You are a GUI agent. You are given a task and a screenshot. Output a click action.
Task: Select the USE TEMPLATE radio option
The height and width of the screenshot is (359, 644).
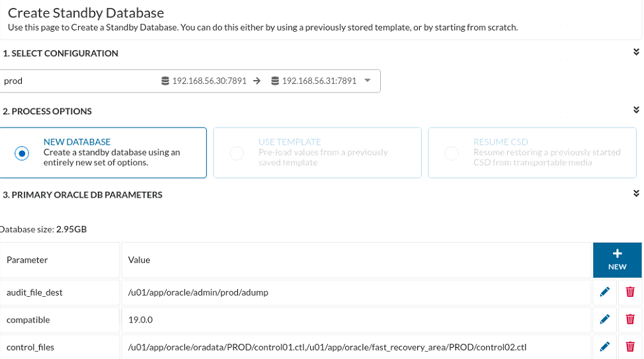click(x=237, y=153)
